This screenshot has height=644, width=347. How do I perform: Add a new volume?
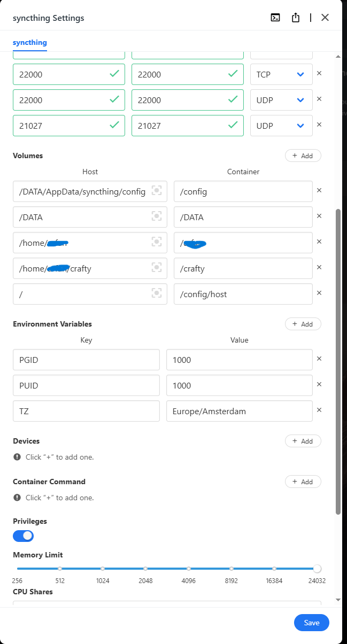click(x=303, y=156)
